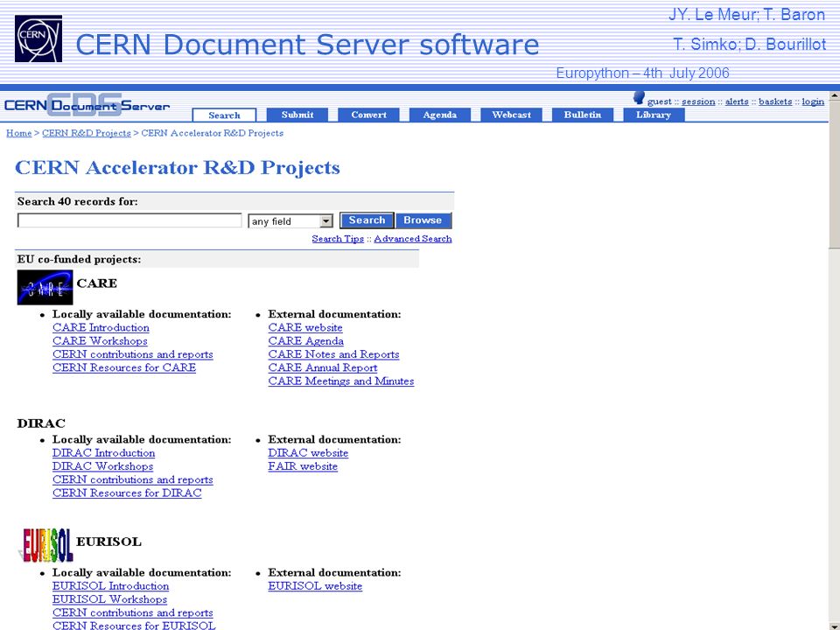Select the Library tab

point(654,115)
